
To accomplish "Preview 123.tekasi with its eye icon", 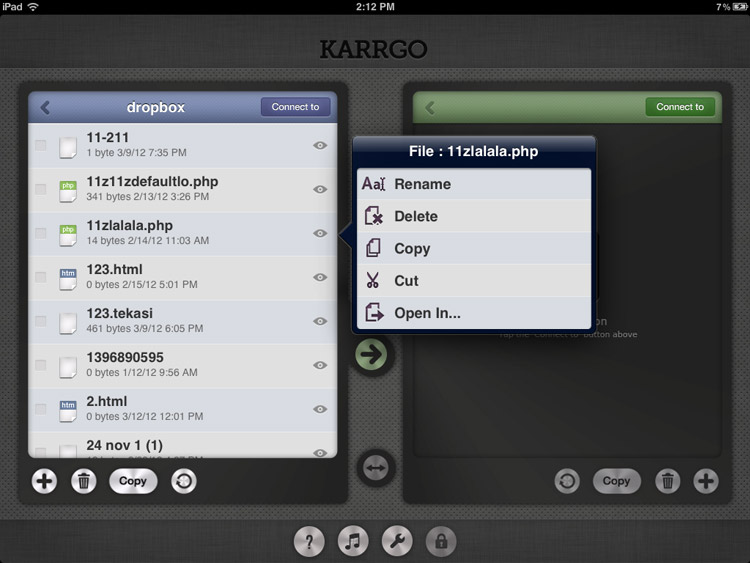I will point(320,321).
